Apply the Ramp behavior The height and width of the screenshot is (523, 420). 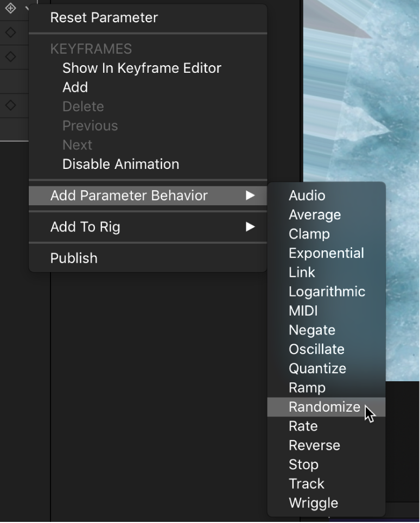pyautogui.click(x=307, y=388)
